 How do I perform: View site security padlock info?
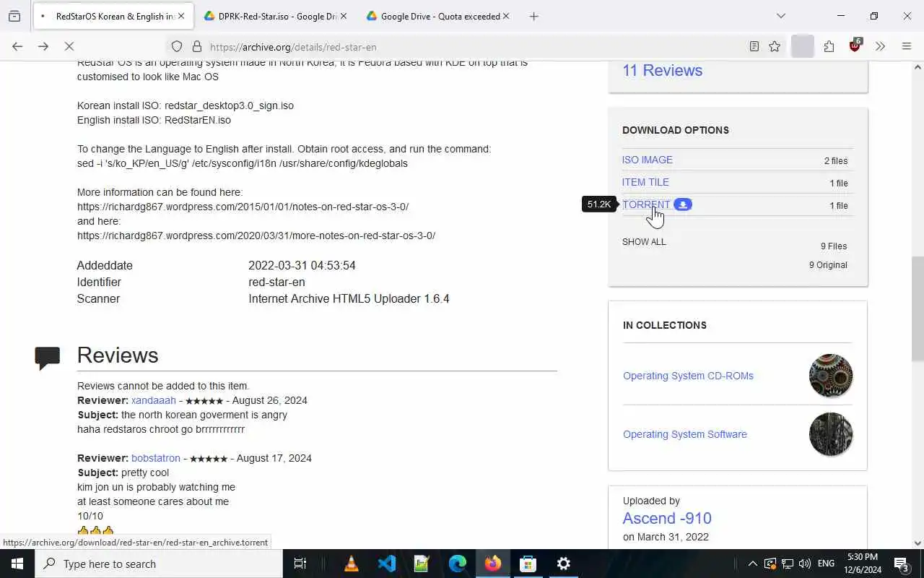point(196,47)
